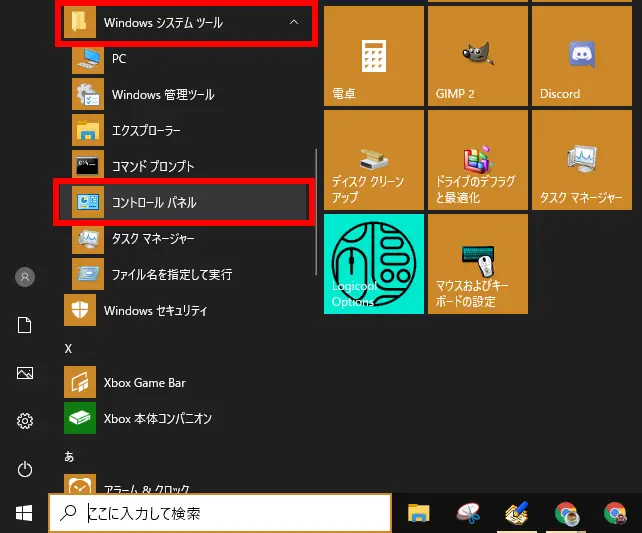
Task: Click the コマンド プロンプト text label
Action: coord(153,166)
